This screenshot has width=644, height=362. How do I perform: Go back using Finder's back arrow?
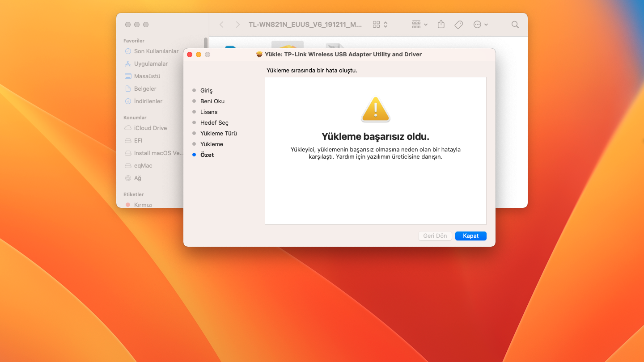221,25
